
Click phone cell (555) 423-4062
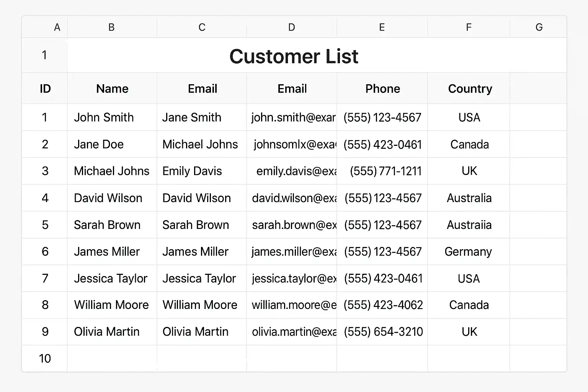(383, 305)
